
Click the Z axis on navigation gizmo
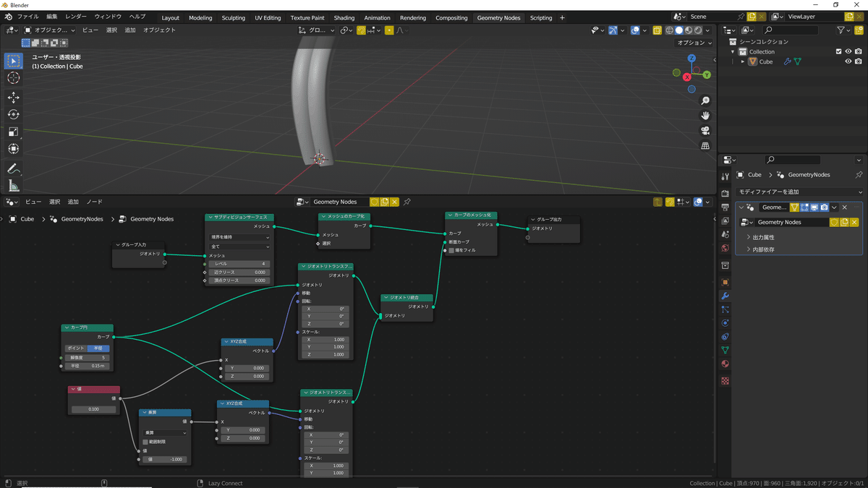(x=692, y=58)
